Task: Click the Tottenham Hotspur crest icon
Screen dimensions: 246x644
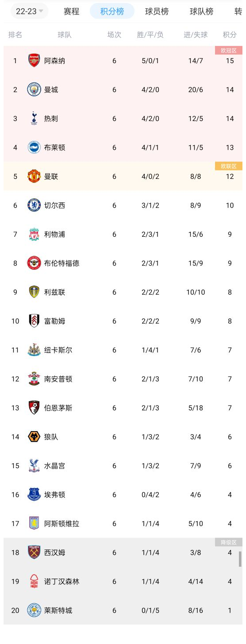Action: coord(34,118)
